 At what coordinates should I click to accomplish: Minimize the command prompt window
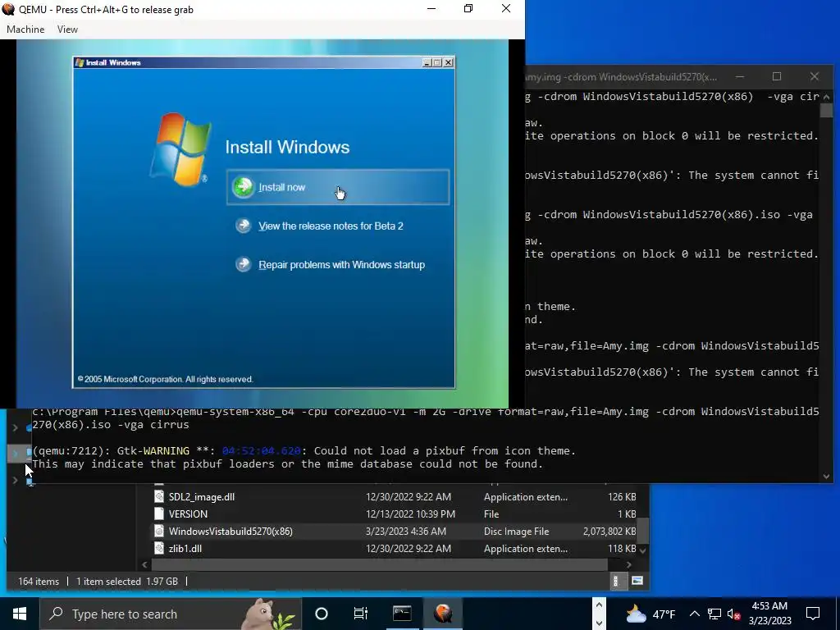click(x=740, y=76)
